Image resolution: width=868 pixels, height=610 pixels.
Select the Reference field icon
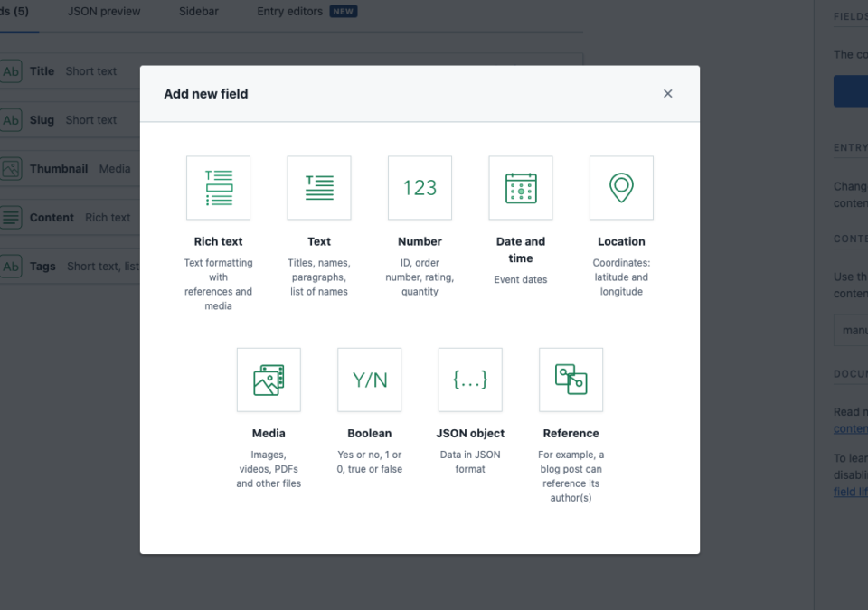point(571,380)
